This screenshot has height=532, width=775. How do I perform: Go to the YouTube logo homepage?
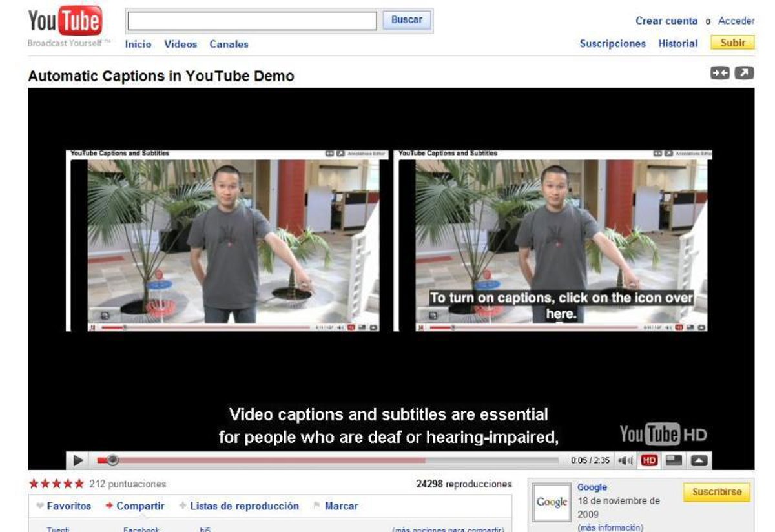pos(65,22)
